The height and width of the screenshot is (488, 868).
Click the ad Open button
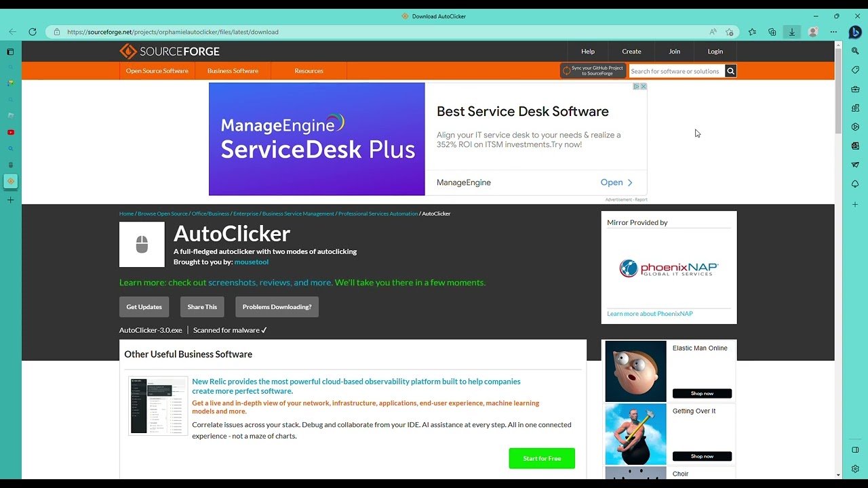[616, 182]
